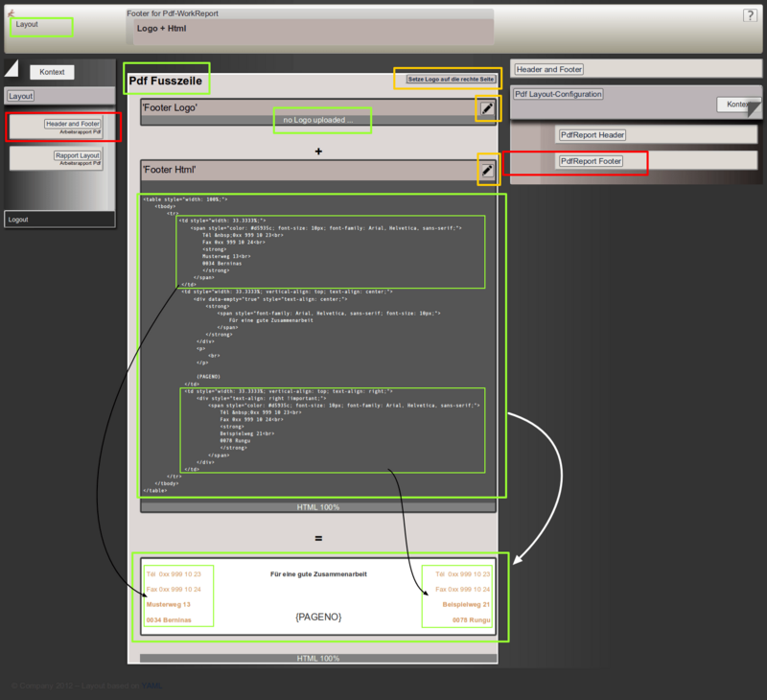Open Rapport Layout in left sidebar

tap(78, 155)
